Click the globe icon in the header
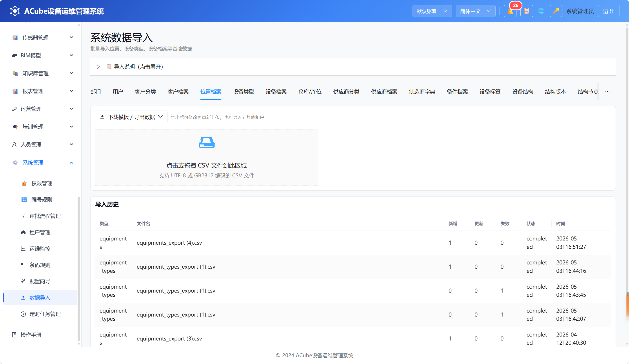This screenshot has width=629, height=364. click(541, 11)
